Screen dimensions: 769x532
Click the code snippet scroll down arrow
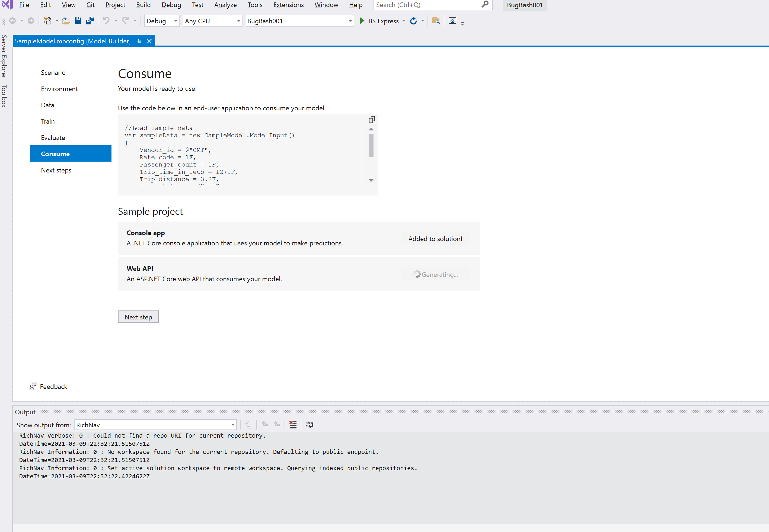coord(371,180)
